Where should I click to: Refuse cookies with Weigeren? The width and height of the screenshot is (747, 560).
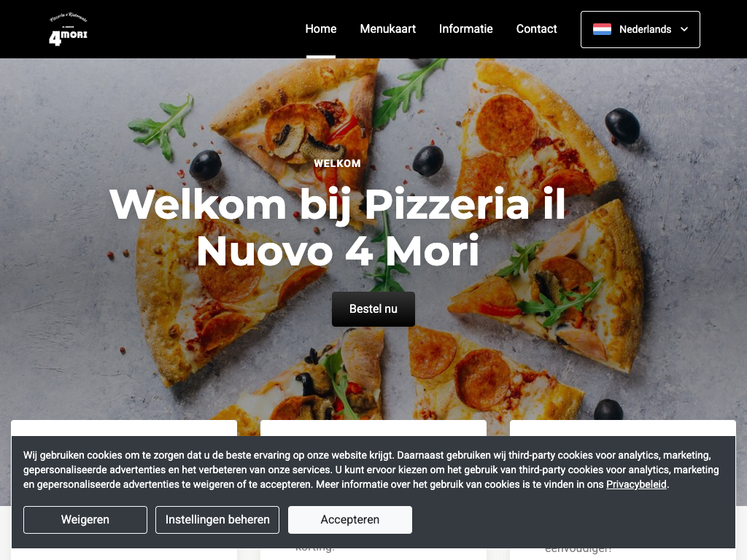tap(85, 519)
